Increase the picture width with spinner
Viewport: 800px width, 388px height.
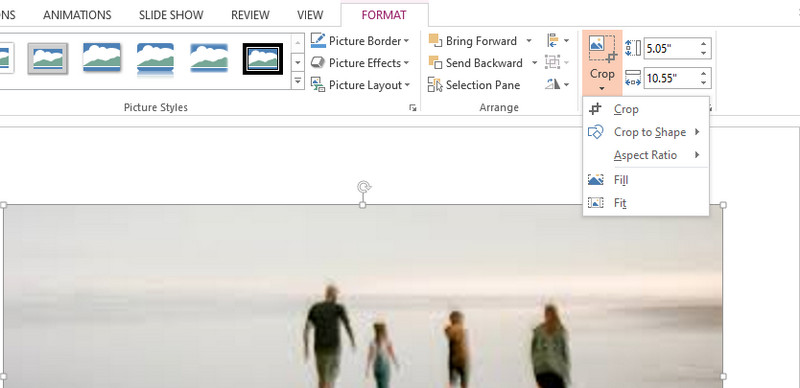coord(704,74)
